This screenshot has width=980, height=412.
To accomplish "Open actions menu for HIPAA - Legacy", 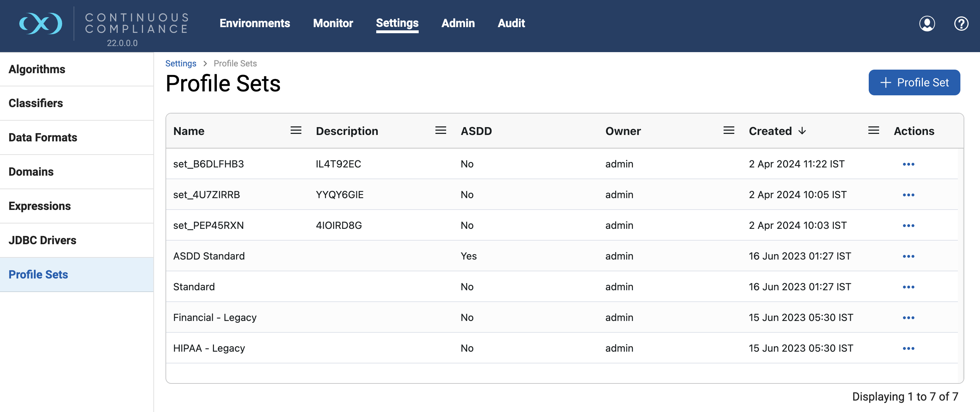I will pos(909,348).
